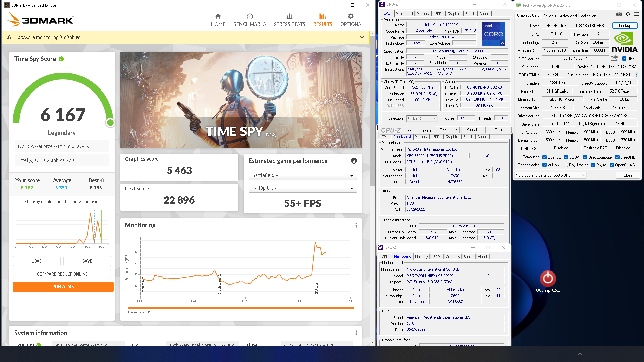Viewport: 644px width, 362px height.
Task: Open Monitoring panel three-dot menu
Action: [x=356, y=225]
